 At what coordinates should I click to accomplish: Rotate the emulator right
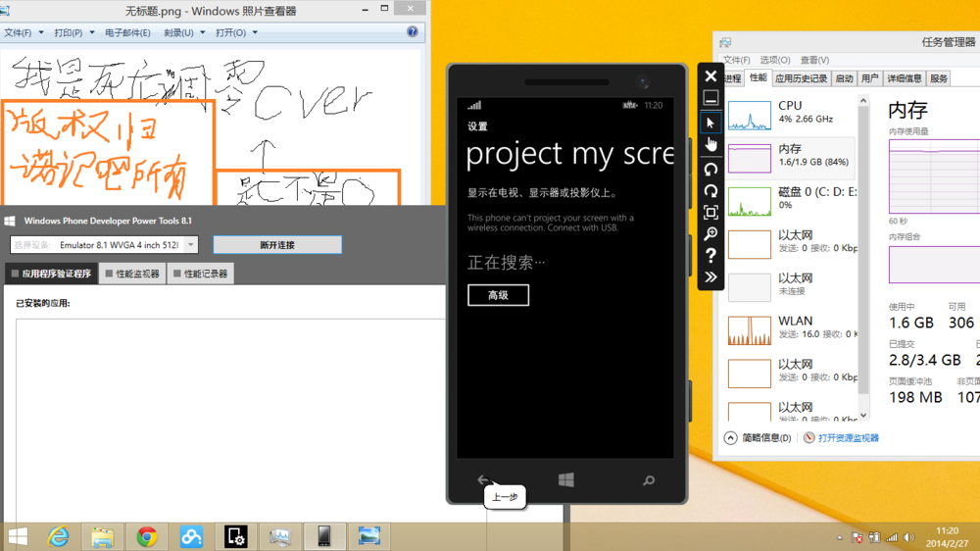710,191
